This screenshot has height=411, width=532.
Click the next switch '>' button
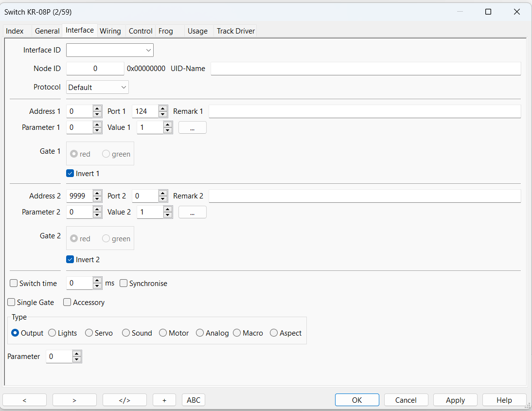pyautogui.click(x=74, y=400)
